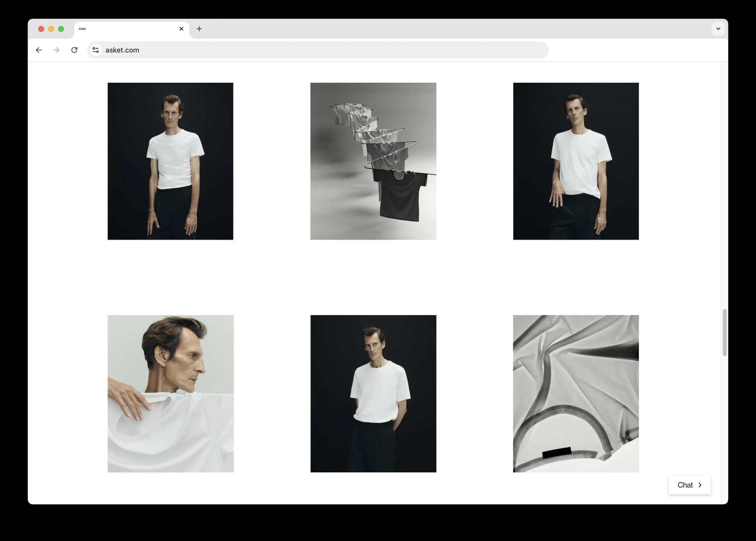Click the green macOS fullscreen button
This screenshot has width=756, height=541.
coord(61,29)
